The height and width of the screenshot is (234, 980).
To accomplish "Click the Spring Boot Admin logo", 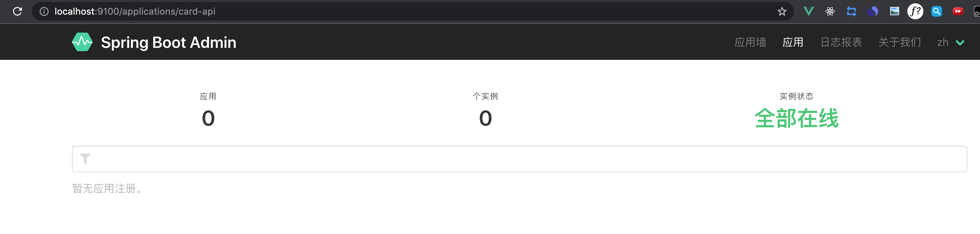I will tap(82, 42).
